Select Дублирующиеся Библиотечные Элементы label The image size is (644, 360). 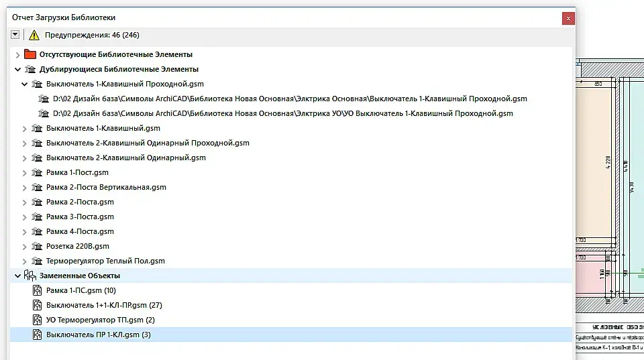(x=119, y=69)
